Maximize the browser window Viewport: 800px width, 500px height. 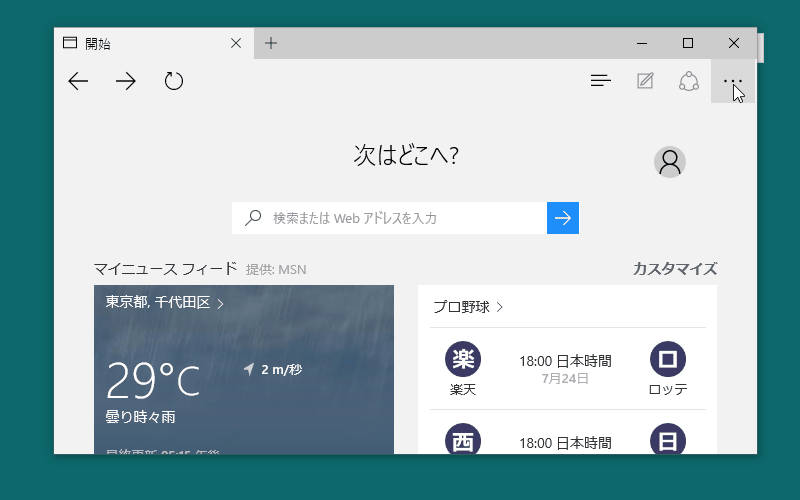(x=688, y=43)
